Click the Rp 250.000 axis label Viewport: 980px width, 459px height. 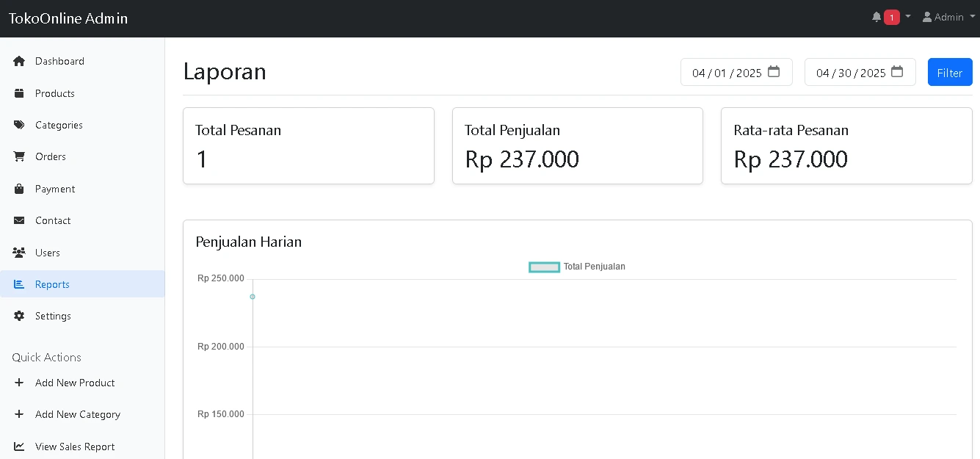(x=221, y=278)
